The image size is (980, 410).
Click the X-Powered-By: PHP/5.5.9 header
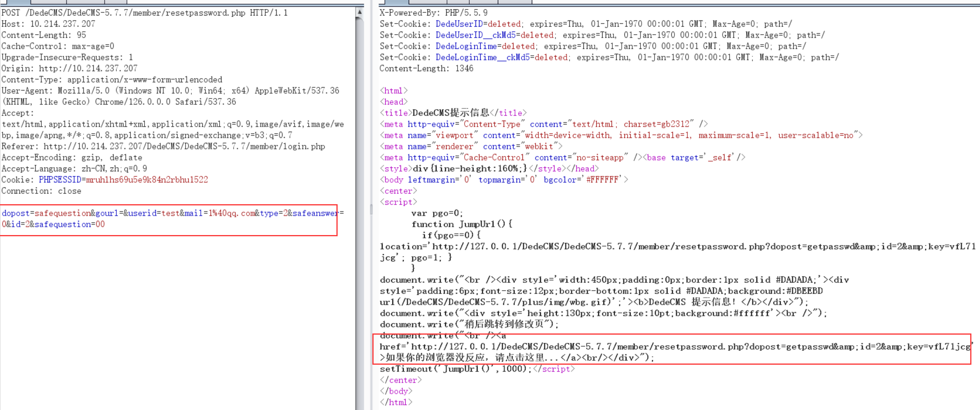pyautogui.click(x=434, y=13)
